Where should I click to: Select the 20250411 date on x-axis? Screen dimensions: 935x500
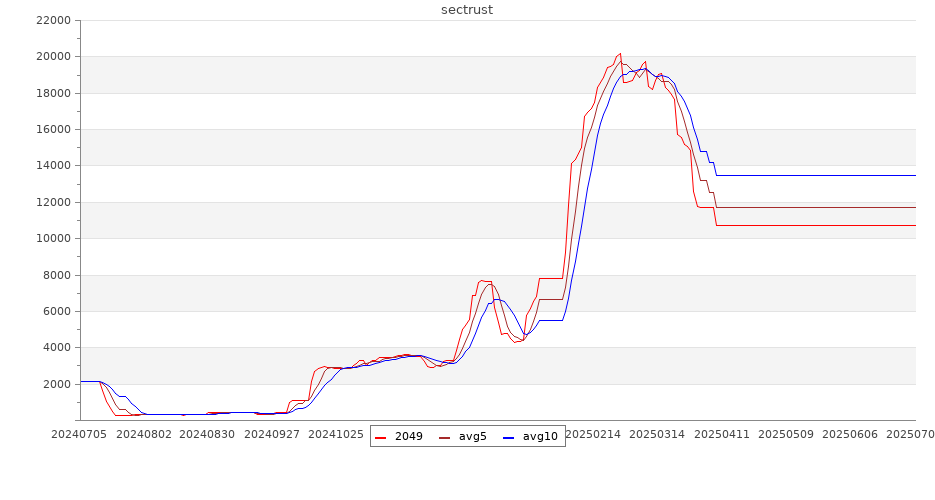pyautogui.click(x=722, y=435)
